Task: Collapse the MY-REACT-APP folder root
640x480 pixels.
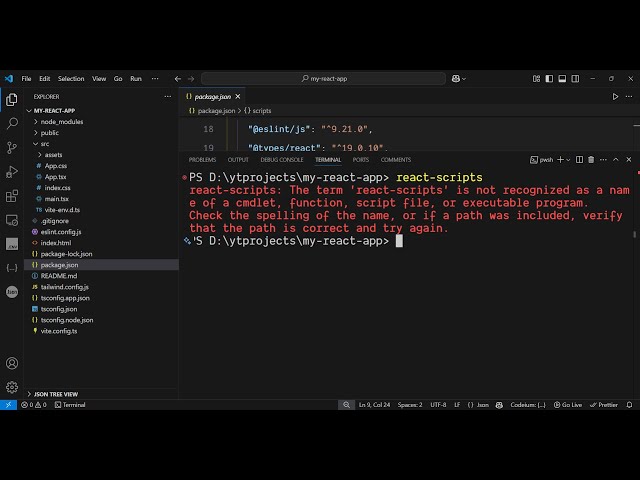Action: pyautogui.click(x=29, y=111)
